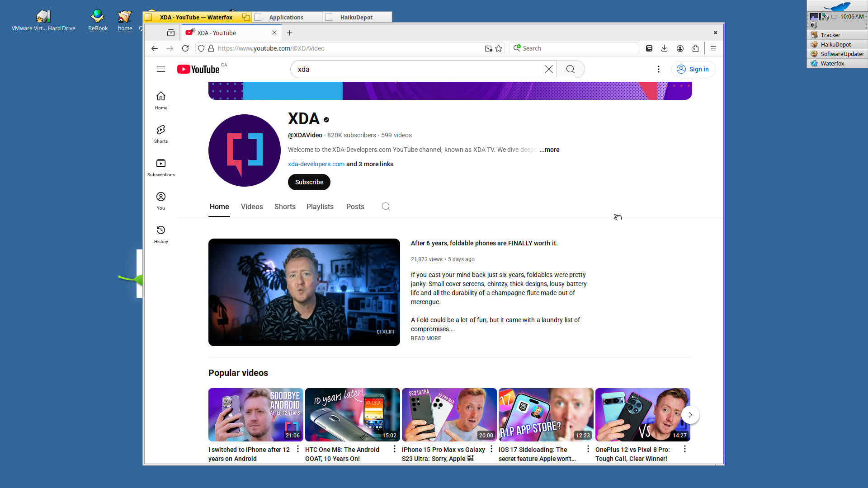
Task: Reload the current page
Action: click(x=185, y=48)
